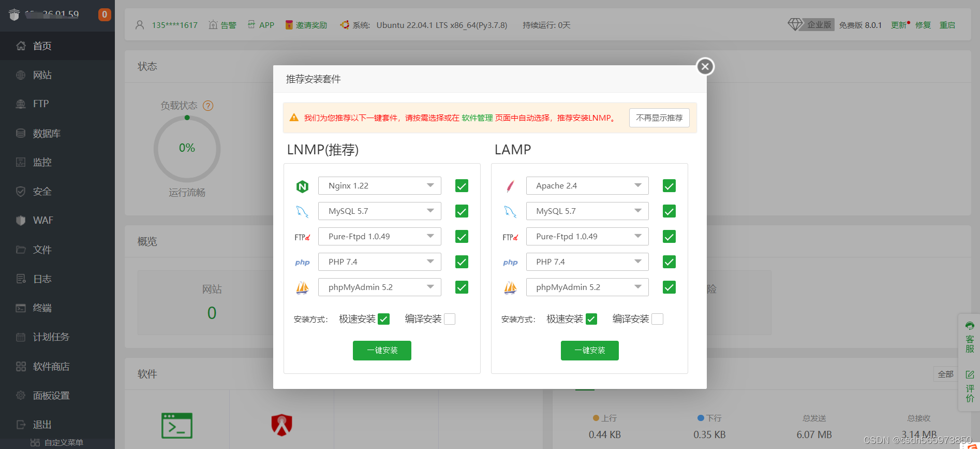Image resolution: width=980 pixels, height=449 pixels.
Task: Enable 编译安装 checkbox for LNMP
Action: pyautogui.click(x=450, y=319)
